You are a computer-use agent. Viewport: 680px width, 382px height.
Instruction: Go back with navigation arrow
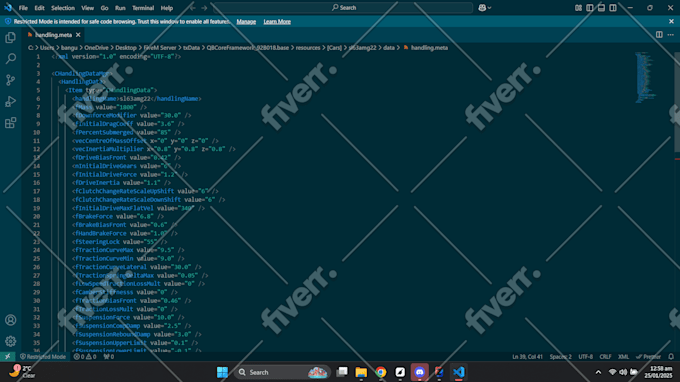click(x=193, y=8)
